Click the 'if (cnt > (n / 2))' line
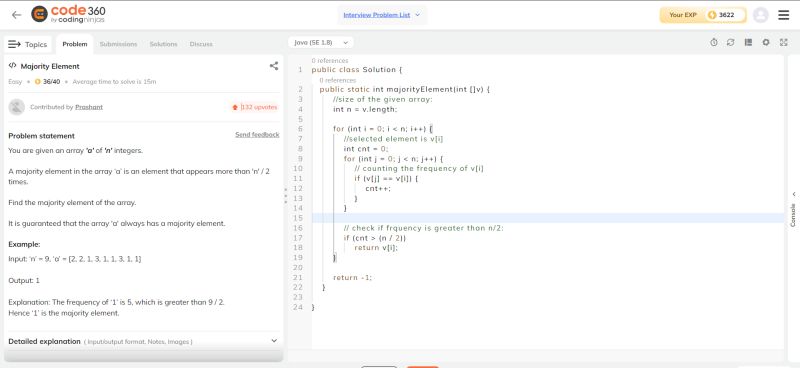800x368 pixels. (375, 238)
